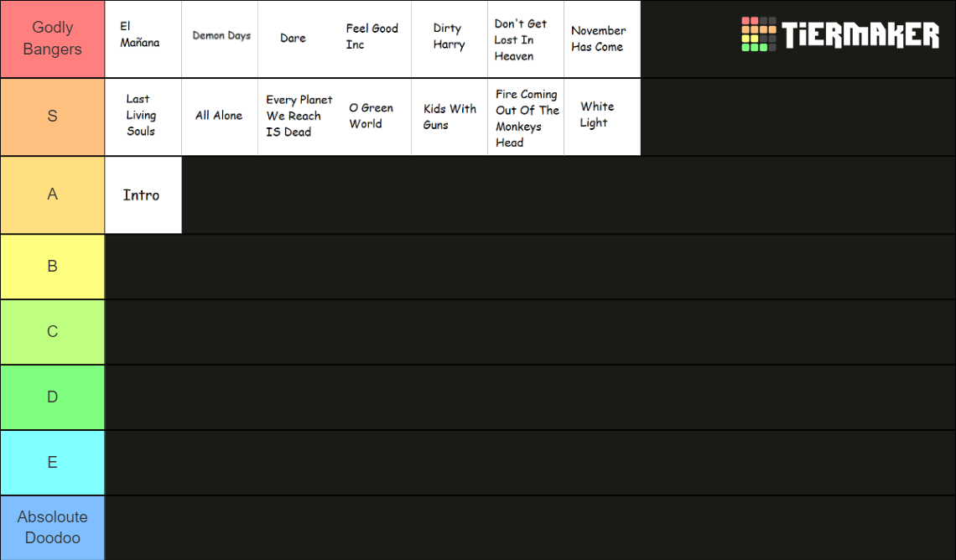Click Don't Get Lost In Heaven tile
The image size is (956, 560).
point(526,39)
